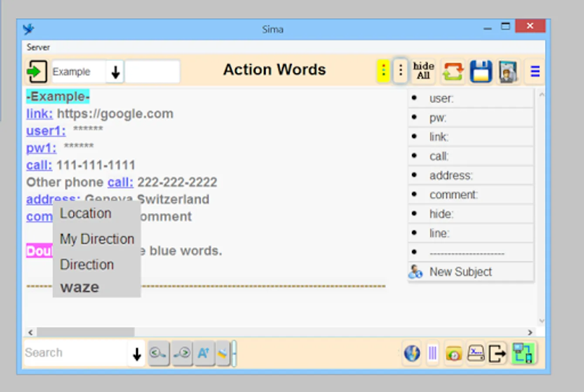Viewport: 584px width, 392px height.
Task: Click the green login arrow icon
Action: (37, 71)
